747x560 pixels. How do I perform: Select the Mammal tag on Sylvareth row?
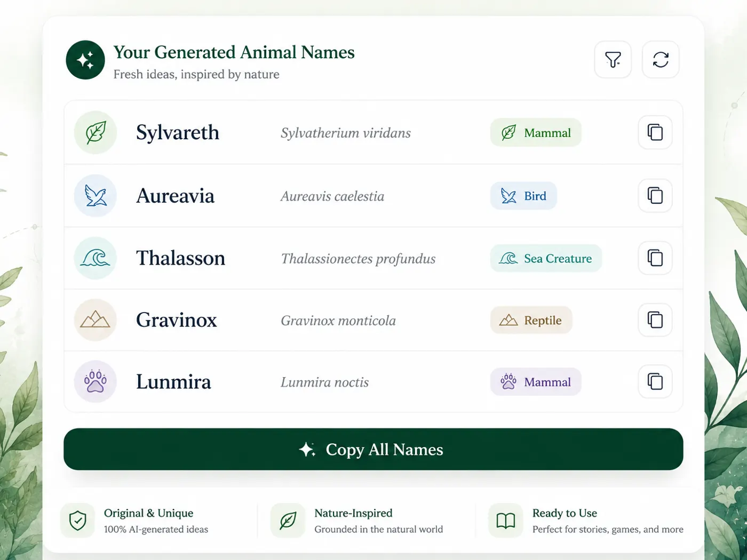tap(536, 132)
